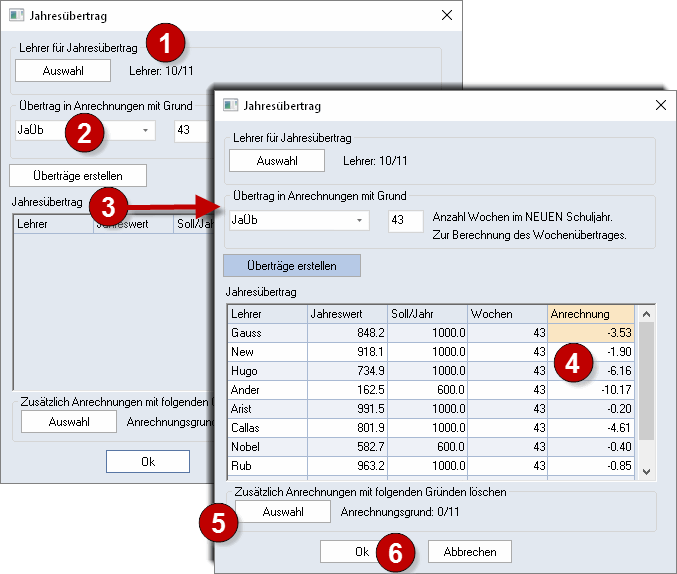This screenshot has height=574, width=677.
Task: Click the Anrechnung column header
Action: (x=591, y=314)
